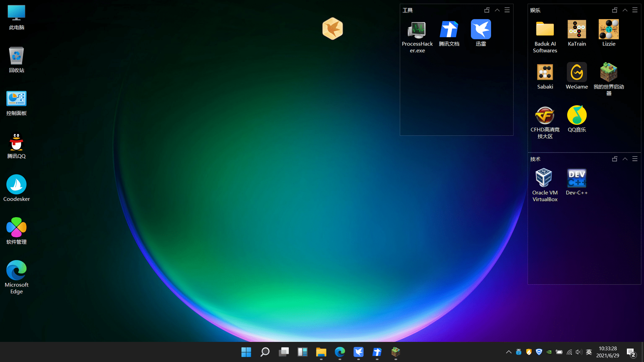Open the 此电脑 desktop icon

[x=16, y=17]
